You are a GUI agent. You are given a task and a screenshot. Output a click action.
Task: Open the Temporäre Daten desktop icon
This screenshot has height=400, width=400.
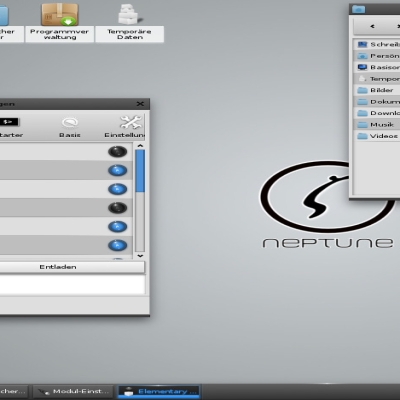(129, 22)
